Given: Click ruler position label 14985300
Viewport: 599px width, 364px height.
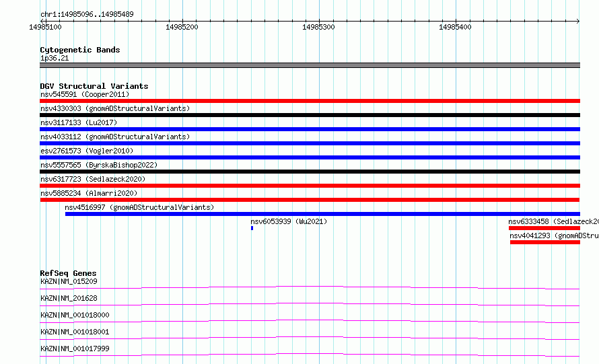Looking at the screenshot, I should tap(318, 27).
